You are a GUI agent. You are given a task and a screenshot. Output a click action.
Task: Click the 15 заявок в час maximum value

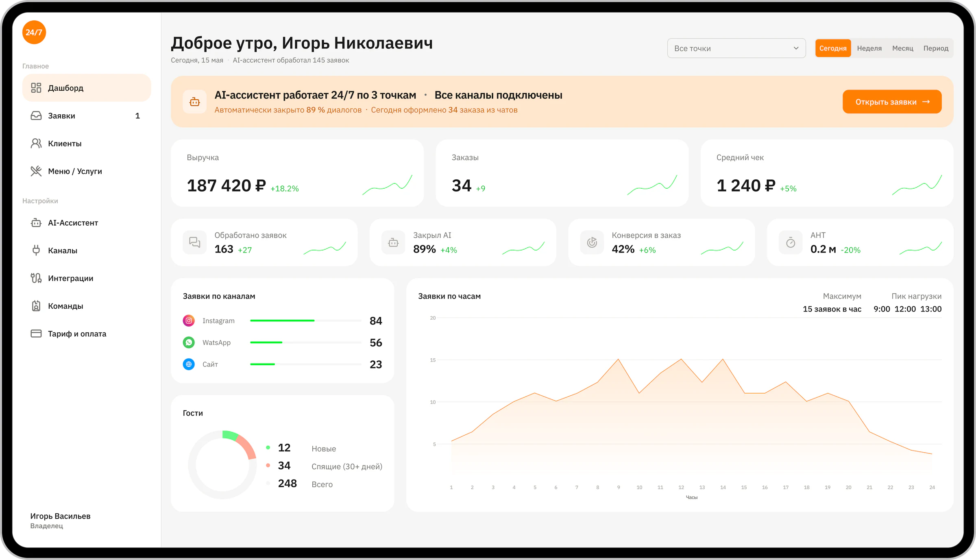pos(832,309)
